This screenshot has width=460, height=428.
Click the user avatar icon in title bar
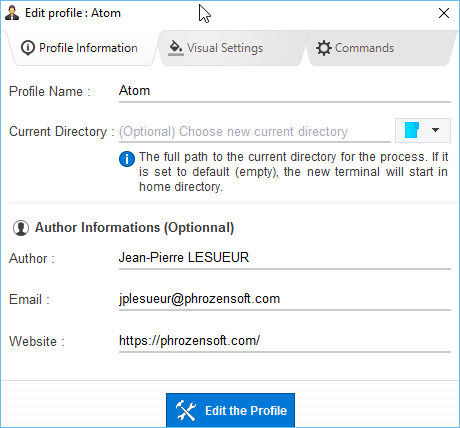pos(12,13)
